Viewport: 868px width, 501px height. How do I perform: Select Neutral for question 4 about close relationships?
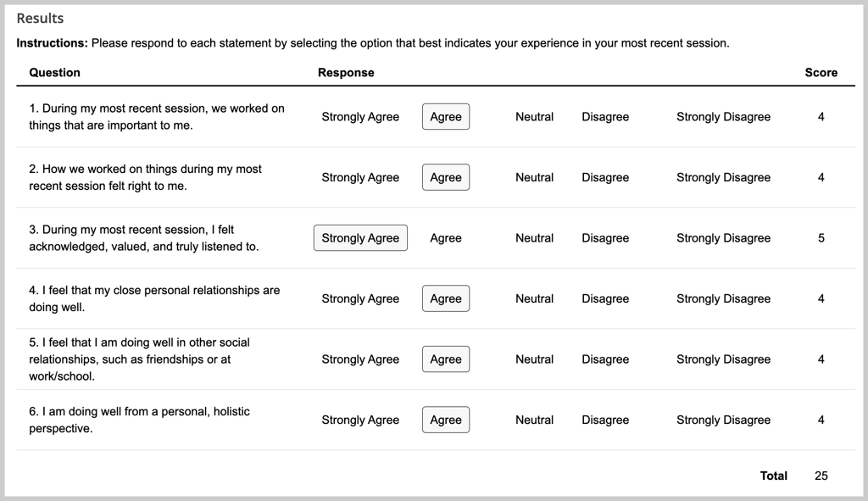534,298
